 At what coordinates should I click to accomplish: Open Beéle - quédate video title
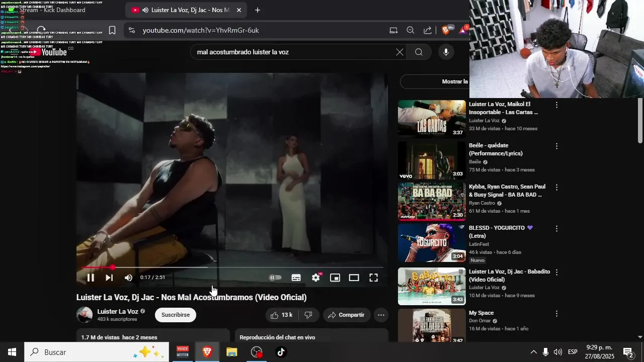click(496, 149)
